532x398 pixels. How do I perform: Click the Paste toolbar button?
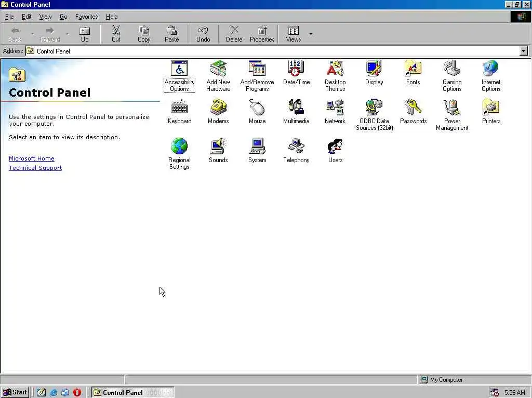click(x=171, y=34)
